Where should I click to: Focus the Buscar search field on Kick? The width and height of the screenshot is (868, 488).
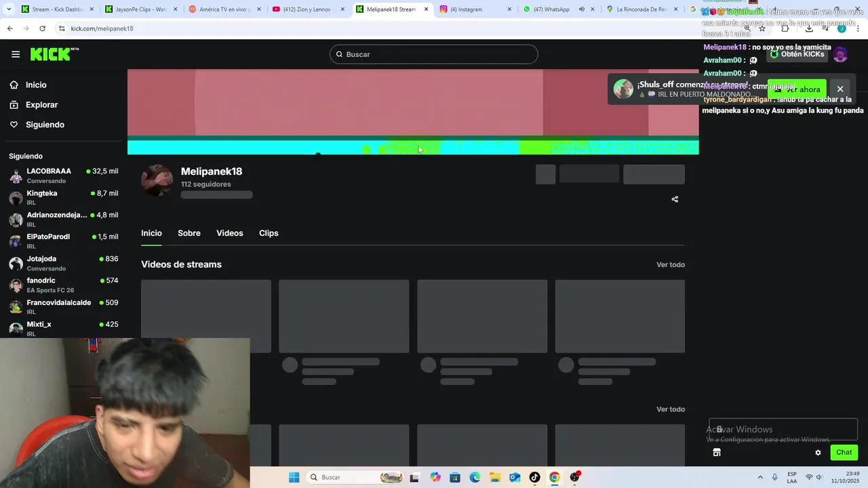[434, 54]
